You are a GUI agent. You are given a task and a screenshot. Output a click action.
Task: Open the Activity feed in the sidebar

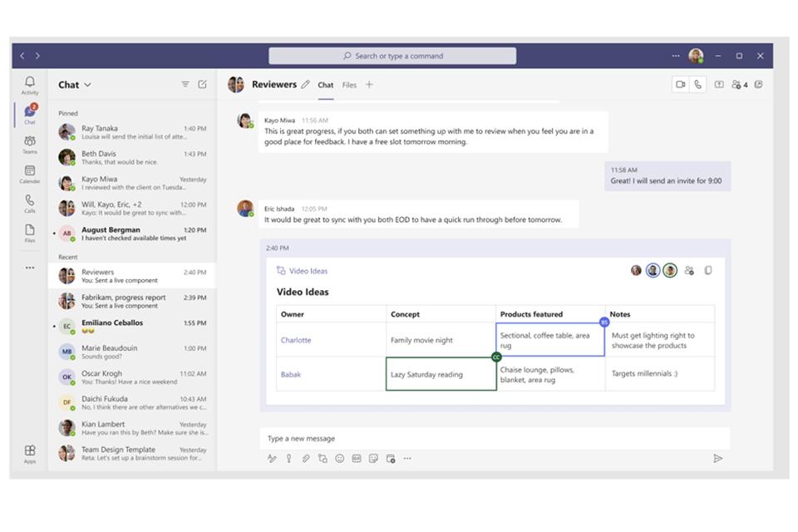[30, 85]
